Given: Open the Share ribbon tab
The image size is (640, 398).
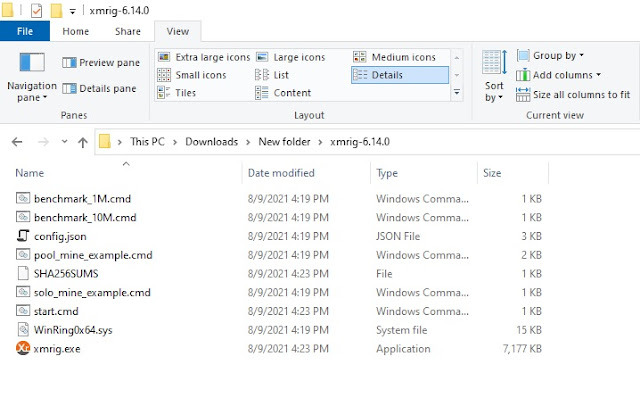Looking at the screenshot, I should click(x=128, y=31).
